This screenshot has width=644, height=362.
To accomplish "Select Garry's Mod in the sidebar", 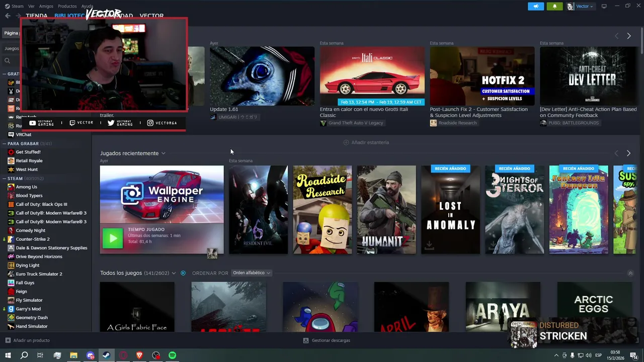I will 28,309.
